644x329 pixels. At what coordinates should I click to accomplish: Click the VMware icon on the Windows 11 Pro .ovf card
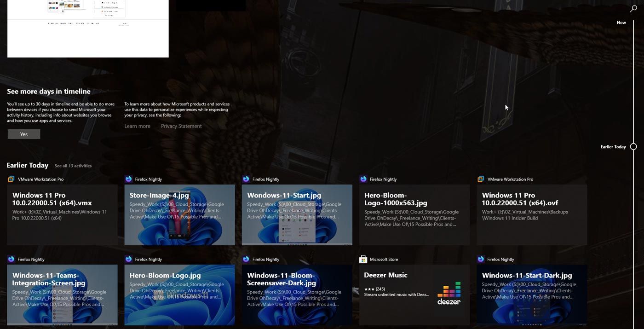[x=480, y=179]
